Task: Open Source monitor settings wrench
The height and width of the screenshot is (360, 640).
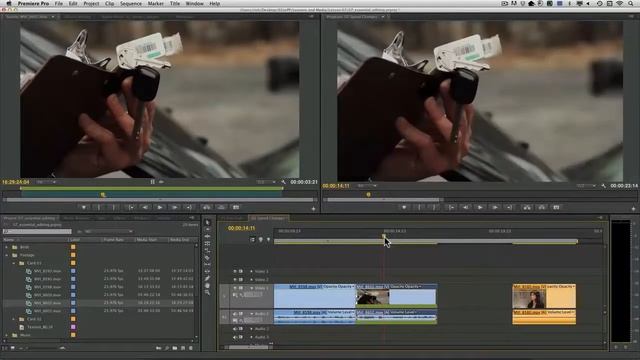Action: point(283,182)
